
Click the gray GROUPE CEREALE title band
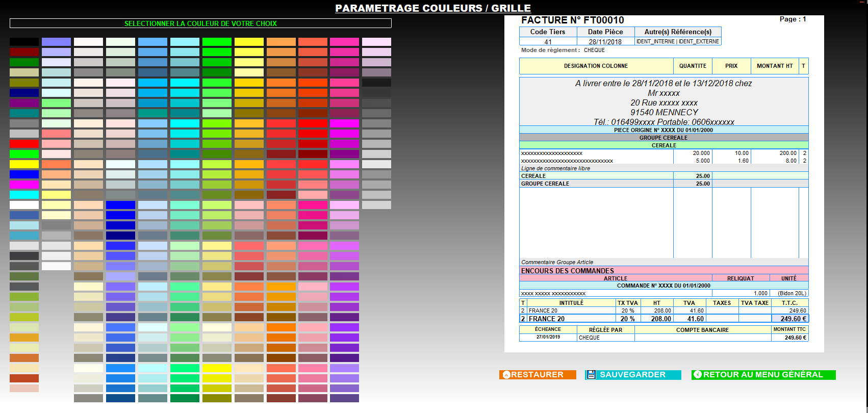pyautogui.click(x=663, y=138)
